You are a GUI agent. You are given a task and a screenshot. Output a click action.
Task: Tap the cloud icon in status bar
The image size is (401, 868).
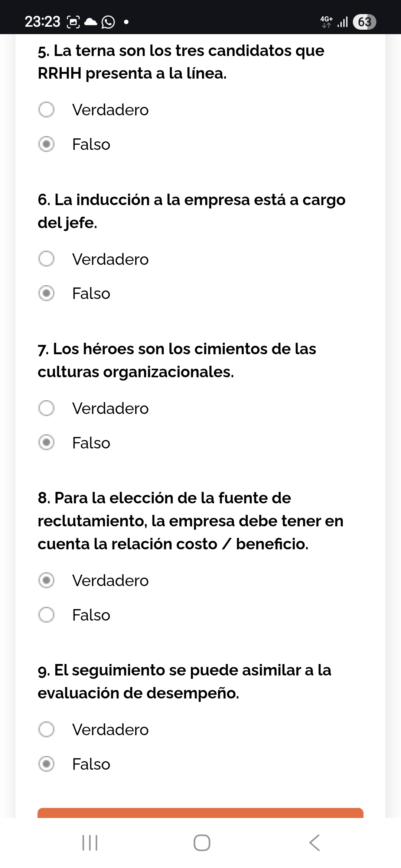tap(91, 22)
